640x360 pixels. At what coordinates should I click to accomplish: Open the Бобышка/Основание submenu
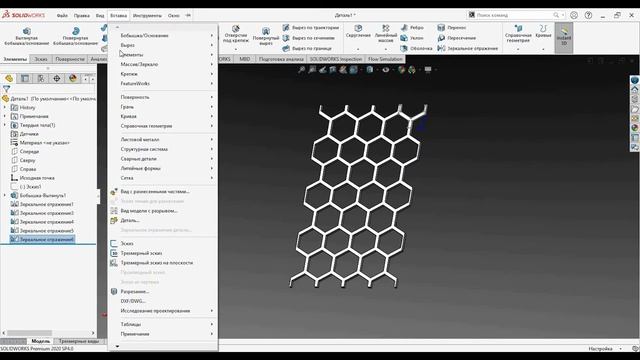click(x=163, y=36)
